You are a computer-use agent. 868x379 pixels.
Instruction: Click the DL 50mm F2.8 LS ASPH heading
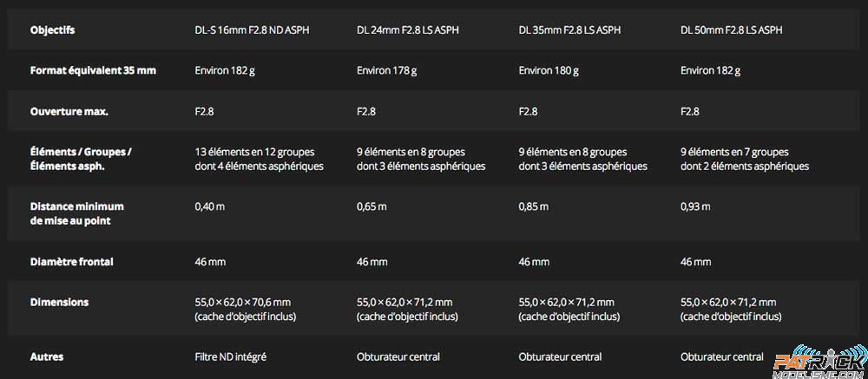[731, 29]
